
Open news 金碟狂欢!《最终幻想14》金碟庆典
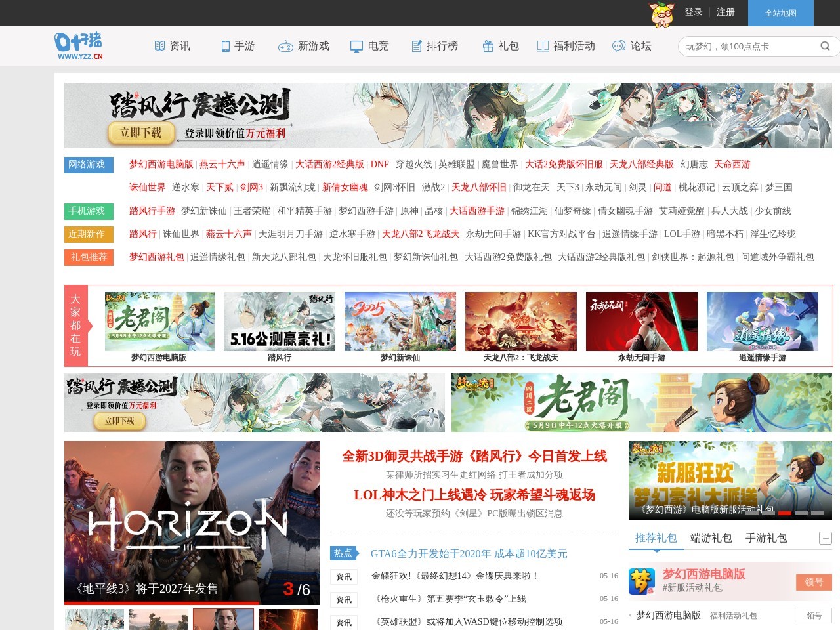(455, 576)
